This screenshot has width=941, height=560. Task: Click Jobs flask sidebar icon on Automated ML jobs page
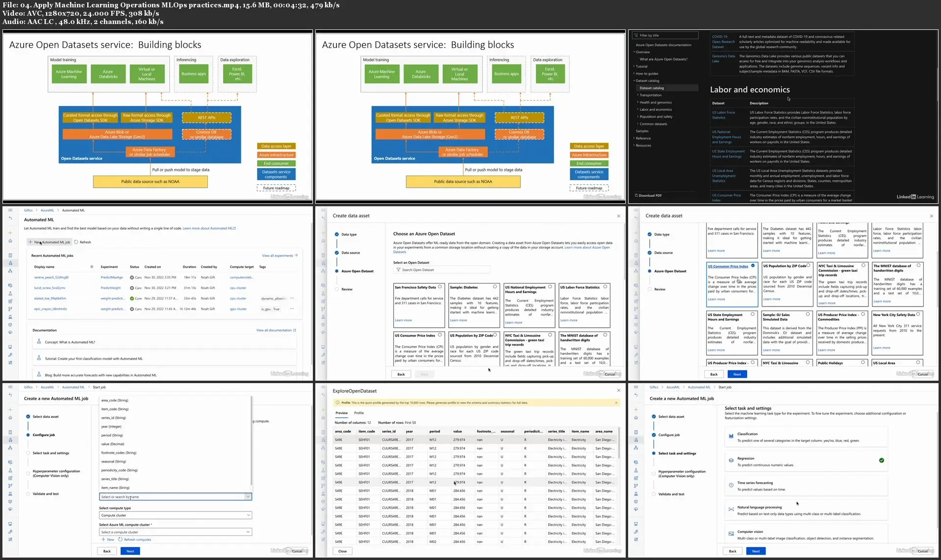click(x=10, y=293)
